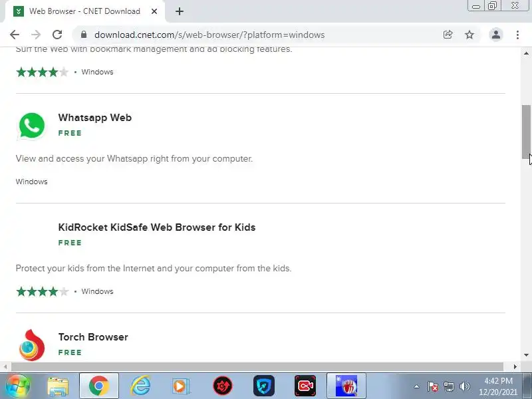The height and width of the screenshot is (399, 532).
Task: Bookmark this page with the star icon
Action: 469,35
